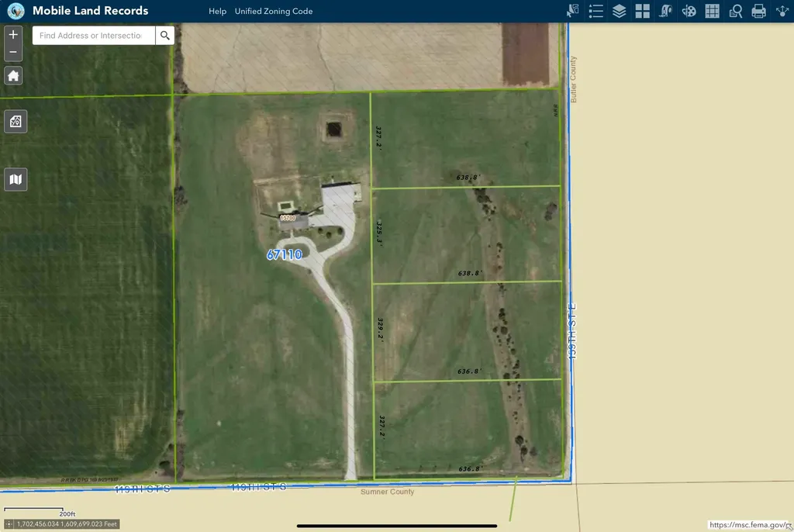Viewport: 794px width, 532px height.
Task: Click the coordinate crosshair icon
Action: point(9,524)
